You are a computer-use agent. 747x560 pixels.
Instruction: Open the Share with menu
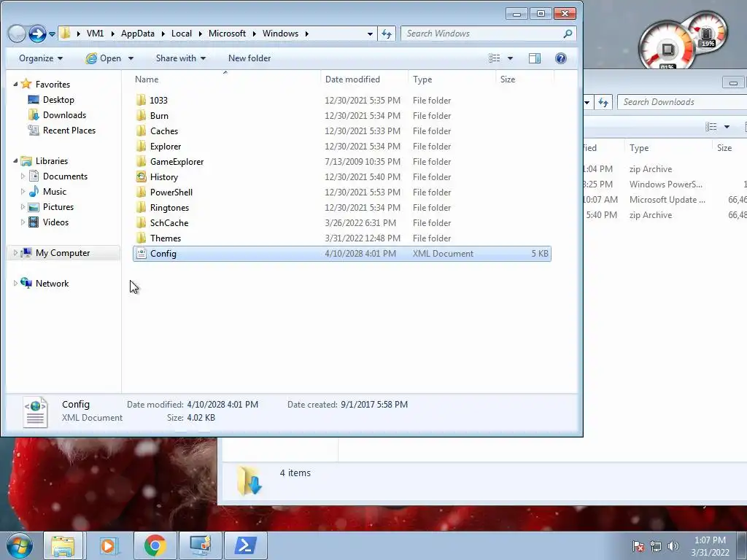click(x=181, y=58)
